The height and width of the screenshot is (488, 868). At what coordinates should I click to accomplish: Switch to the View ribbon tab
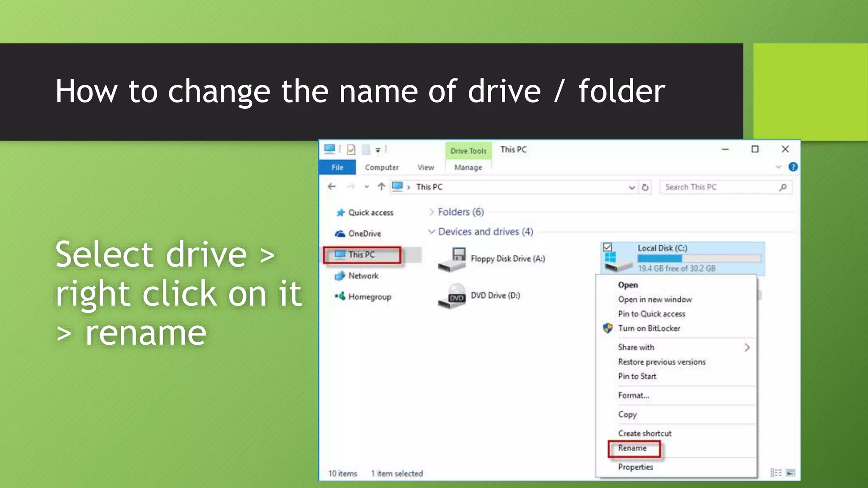point(426,167)
